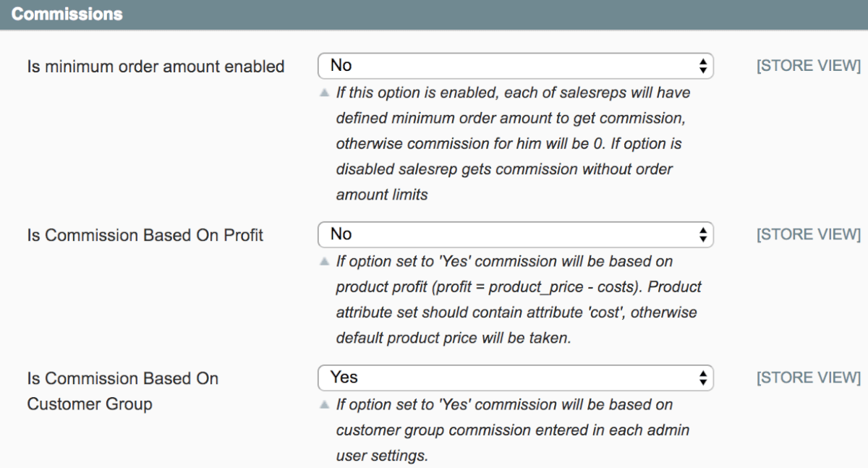Click the 'Is Commission Based On Customer Group' label
This screenshot has width=868, height=468.
pos(122,391)
